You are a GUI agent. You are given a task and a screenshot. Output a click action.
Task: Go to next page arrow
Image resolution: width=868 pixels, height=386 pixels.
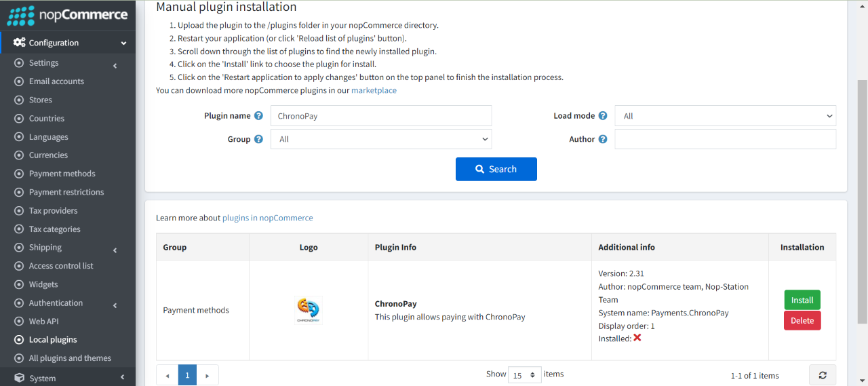tap(208, 375)
